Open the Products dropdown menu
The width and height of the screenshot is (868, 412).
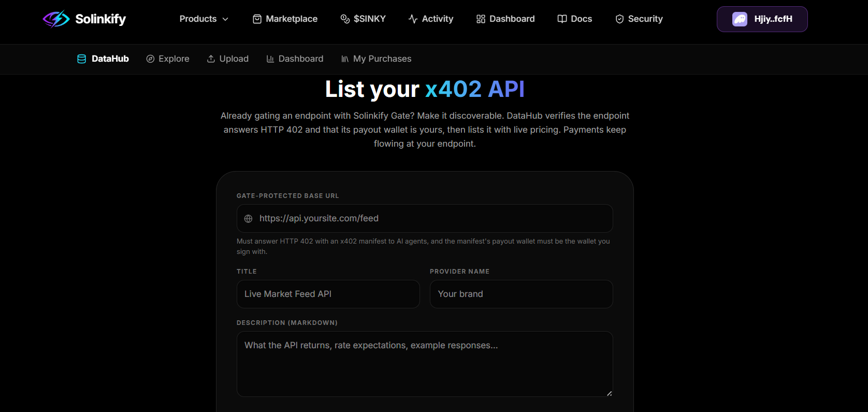(x=204, y=19)
